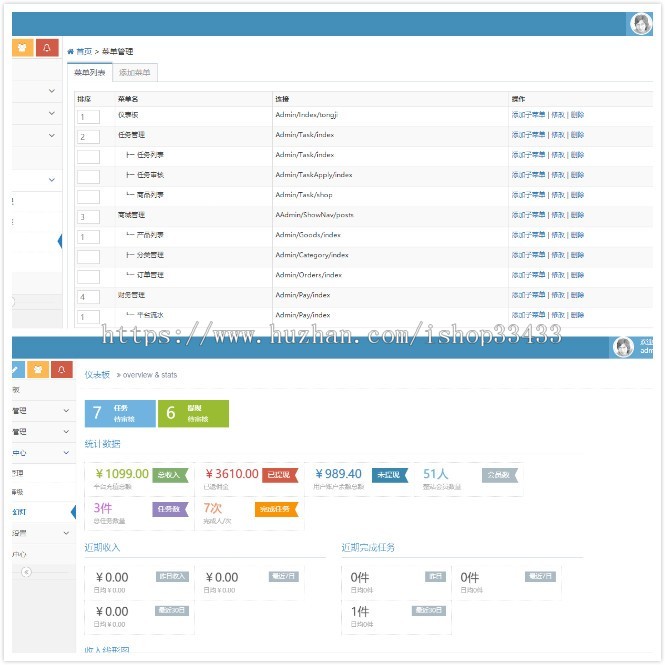
Task: Click the 统计数据 section heading
Action: [x=102, y=444]
